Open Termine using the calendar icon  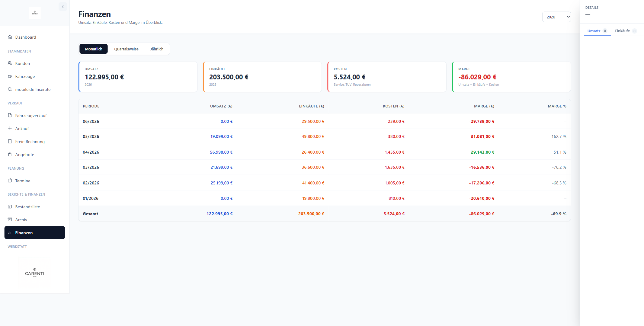pos(10,181)
